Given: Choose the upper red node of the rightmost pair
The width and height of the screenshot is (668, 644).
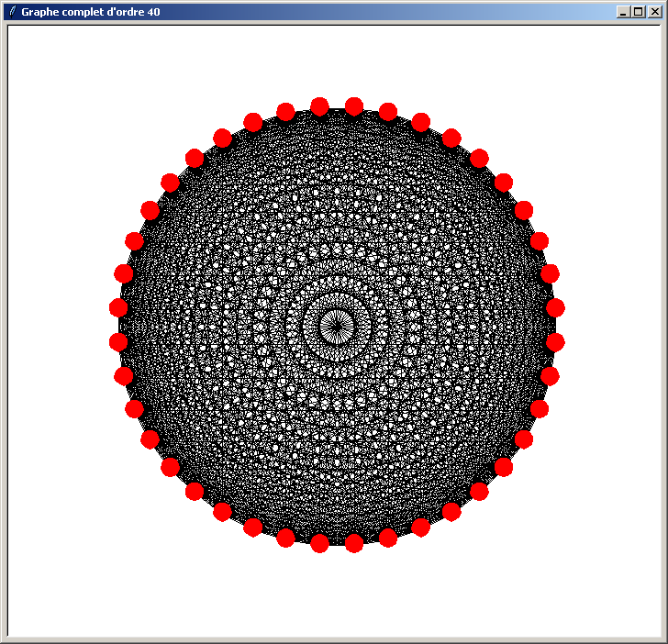Looking at the screenshot, I should (x=555, y=307).
